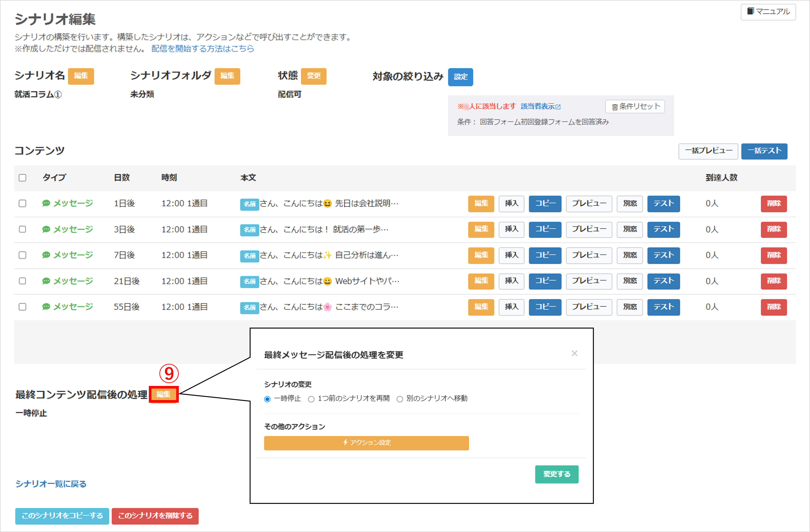810x532 pixels.
Task: Check the checkbox for the 21日後 message
Action: (x=22, y=281)
